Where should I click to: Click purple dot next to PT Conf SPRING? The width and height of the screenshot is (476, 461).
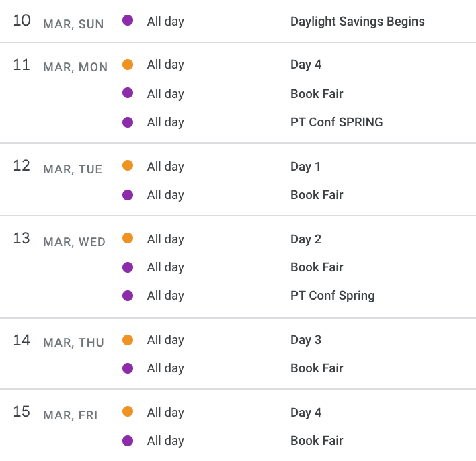pyautogui.click(x=128, y=122)
